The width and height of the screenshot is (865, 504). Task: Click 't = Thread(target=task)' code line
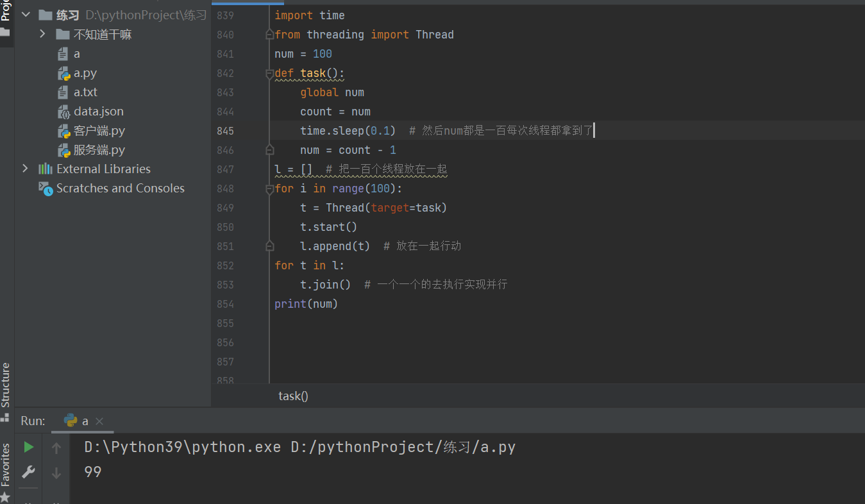[x=374, y=208]
